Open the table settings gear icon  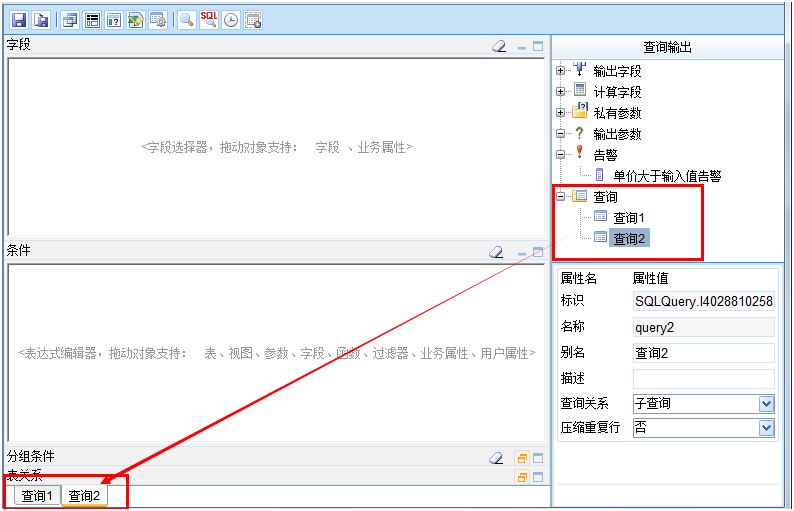coord(158,20)
